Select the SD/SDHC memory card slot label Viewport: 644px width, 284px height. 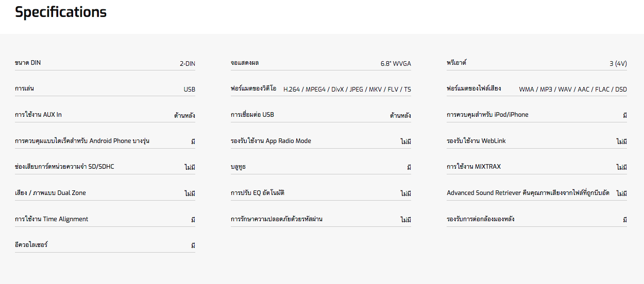pyautogui.click(x=64, y=167)
